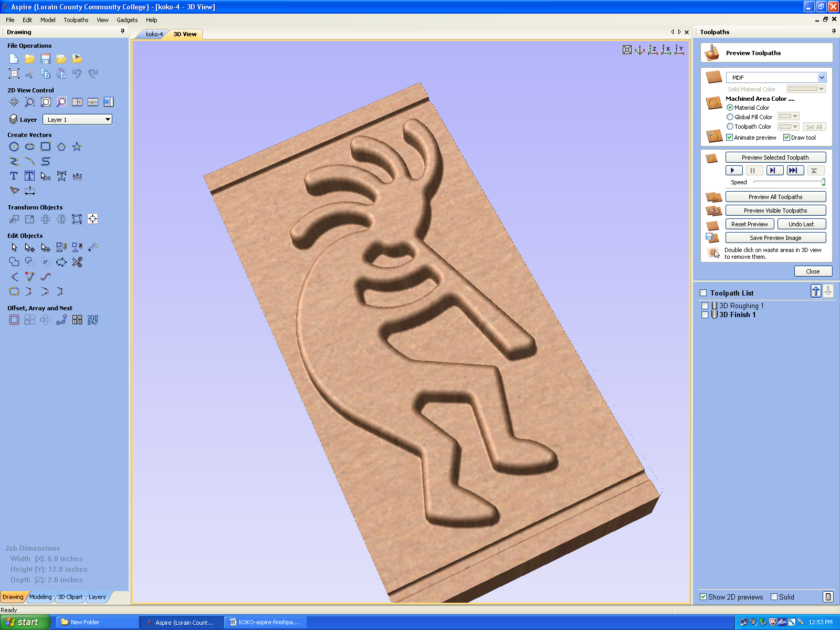Select Global Fill Color radio button

730,117
